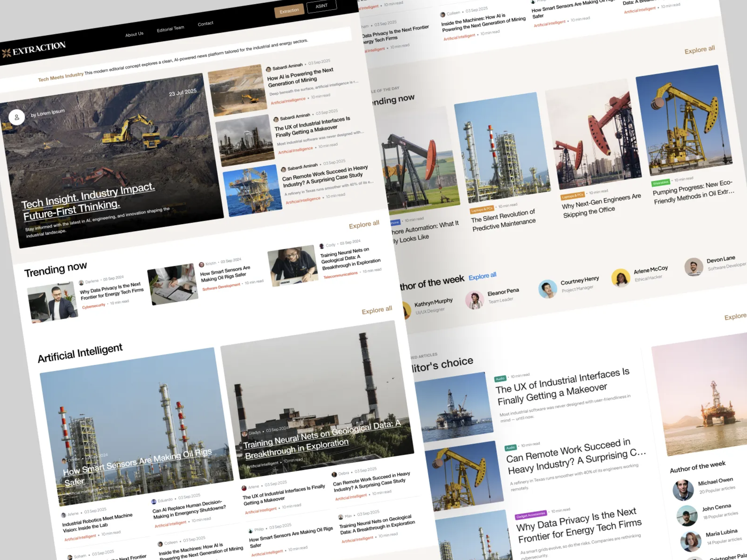747x560 pixels.
Task: Open the offshore oil platform thumbnail in hero list
Action: (252, 190)
